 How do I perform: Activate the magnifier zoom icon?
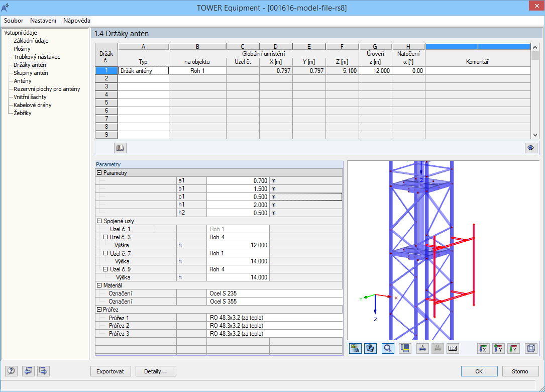(x=388, y=348)
